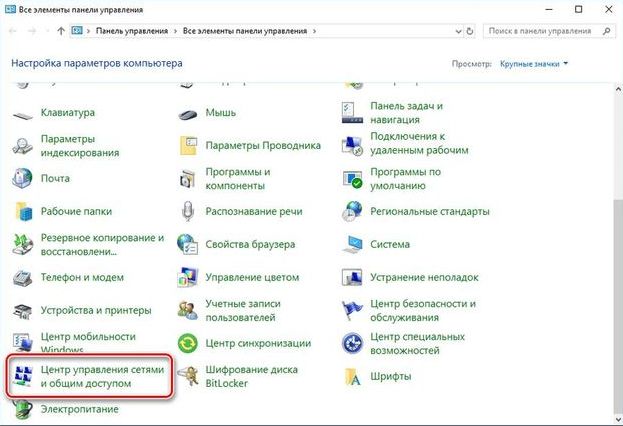Image resolution: width=623 pixels, height=426 pixels.
Task: Click Управление цветом icon
Action: click(188, 277)
